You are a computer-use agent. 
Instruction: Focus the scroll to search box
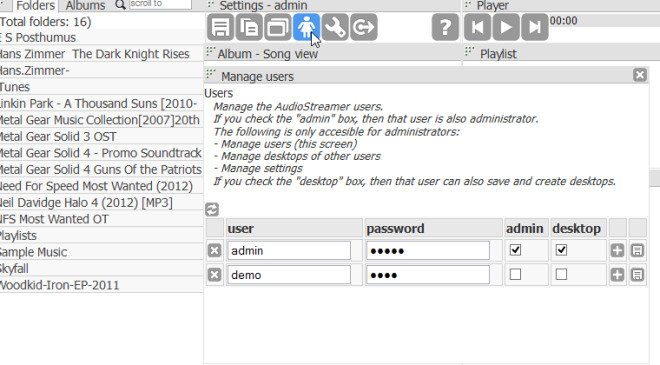click(160, 4)
